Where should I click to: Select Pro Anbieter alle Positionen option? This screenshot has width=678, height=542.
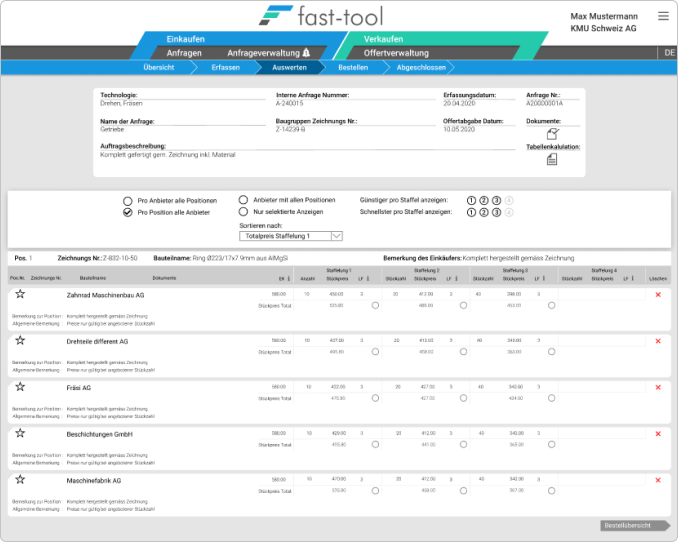click(x=128, y=201)
